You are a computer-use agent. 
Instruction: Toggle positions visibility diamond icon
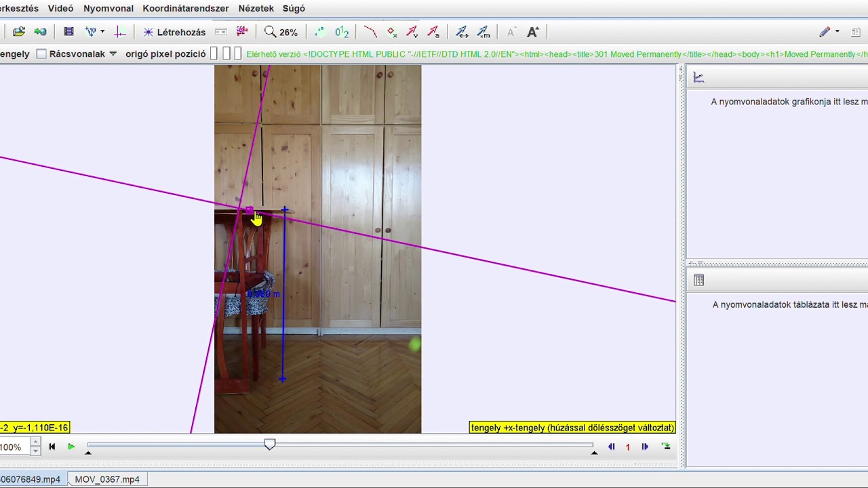tap(391, 32)
